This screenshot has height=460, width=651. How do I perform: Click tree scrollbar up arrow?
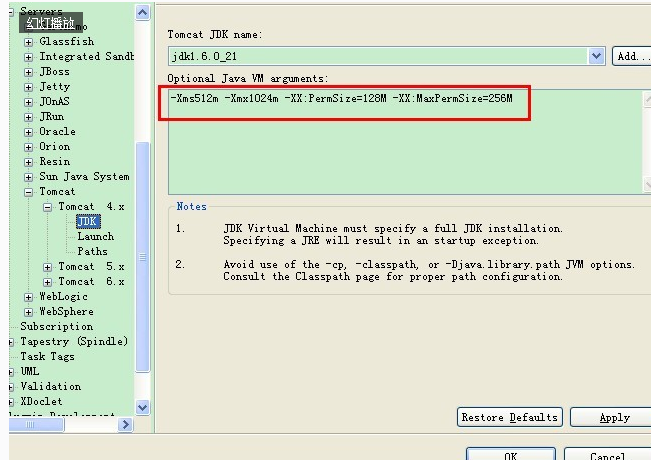click(142, 12)
